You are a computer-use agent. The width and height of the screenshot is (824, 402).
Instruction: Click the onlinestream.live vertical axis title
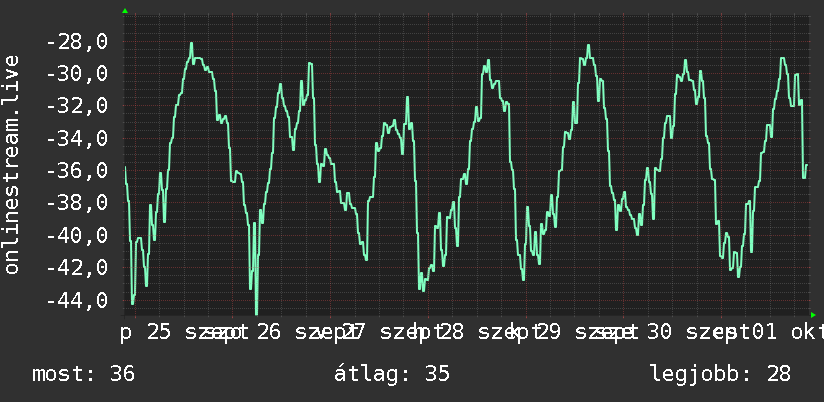tap(11, 164)
